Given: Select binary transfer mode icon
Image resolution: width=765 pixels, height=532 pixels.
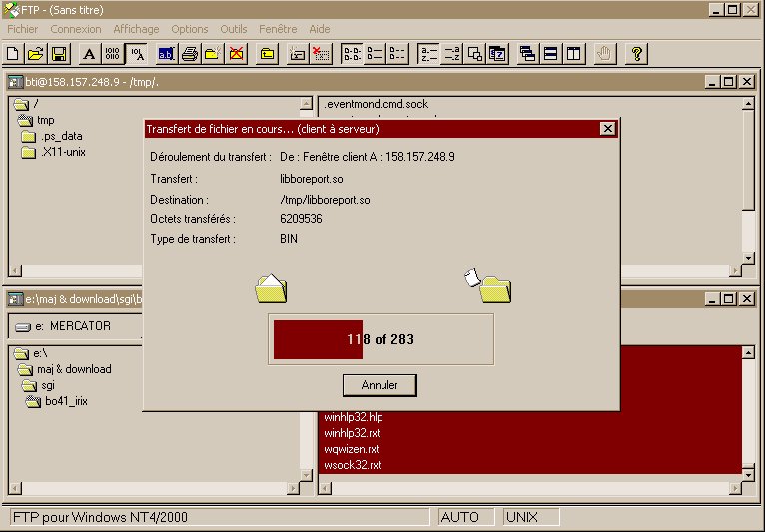Looking at the screenshot, I should coord(113,54).
